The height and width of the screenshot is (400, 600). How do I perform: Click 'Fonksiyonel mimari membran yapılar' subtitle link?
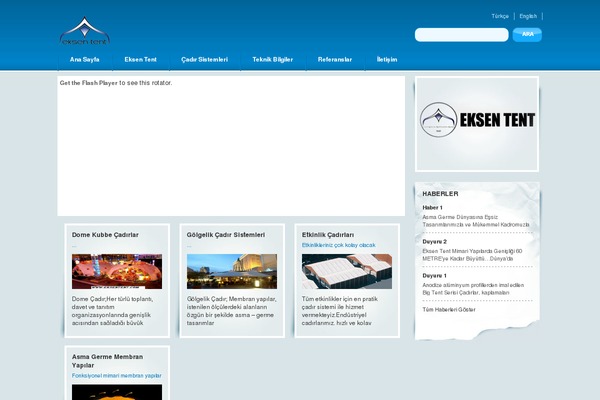(x=117, y=376)
